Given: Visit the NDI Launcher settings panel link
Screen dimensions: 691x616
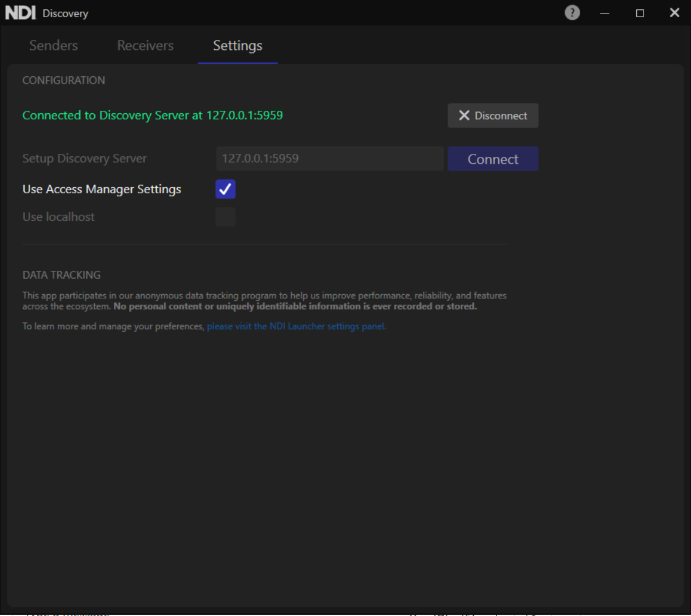Looking at the screenshot, I should [296, 326].
